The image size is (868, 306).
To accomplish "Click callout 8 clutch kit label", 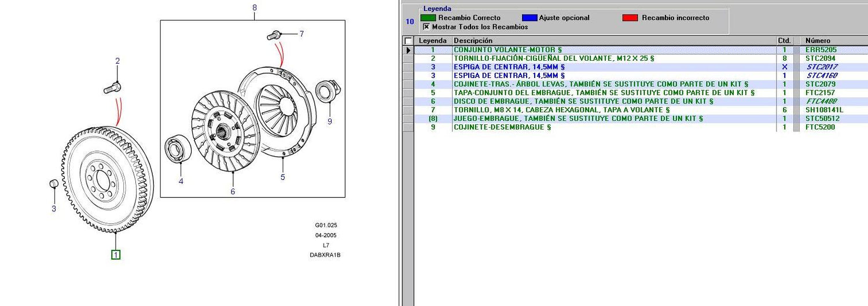I will tap(255, 8).
